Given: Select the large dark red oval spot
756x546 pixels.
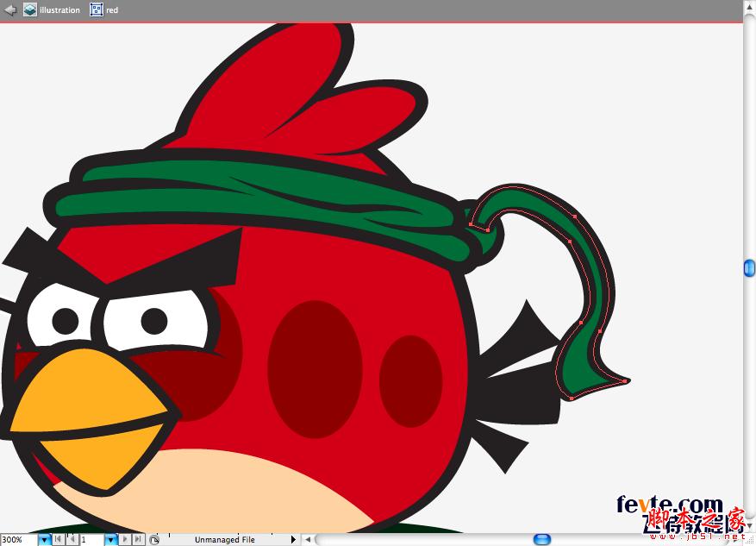Looking at the screenshot, I should [x=315, y=369].
